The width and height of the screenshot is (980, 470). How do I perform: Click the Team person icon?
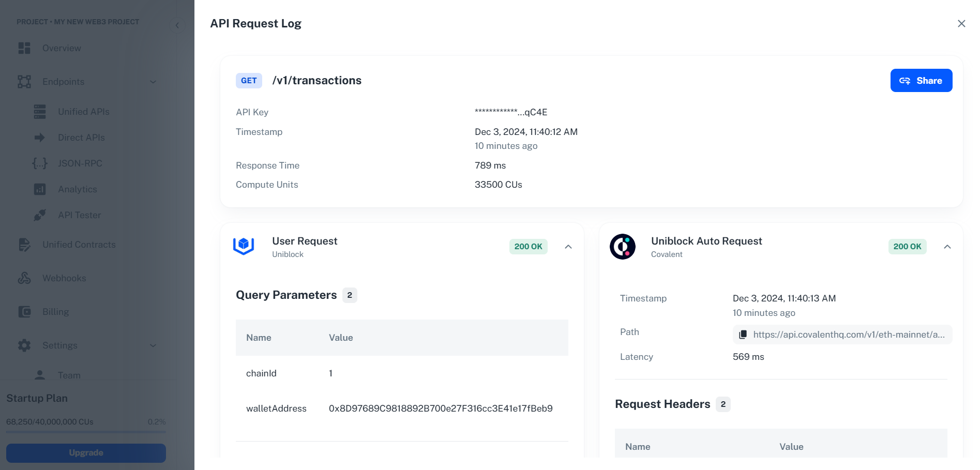[40, 374]
